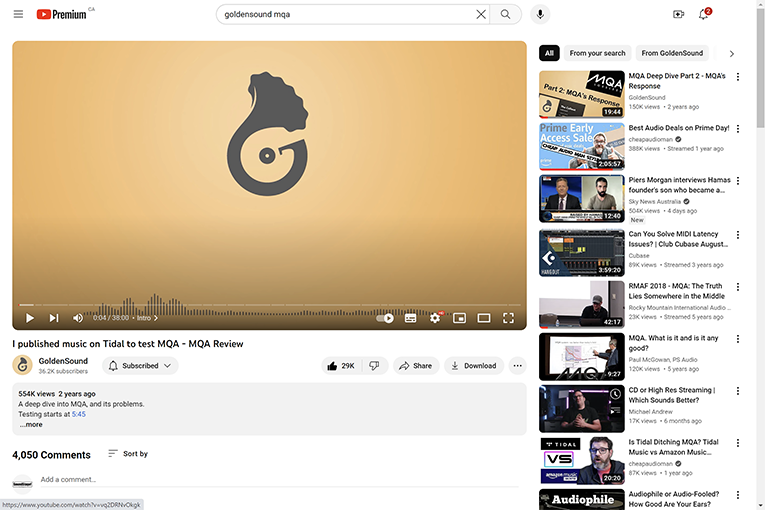The width and height of the screenshot is (765, 510).
Task: Open options for Piers Morgan video
Action: (x=738, y=181)
